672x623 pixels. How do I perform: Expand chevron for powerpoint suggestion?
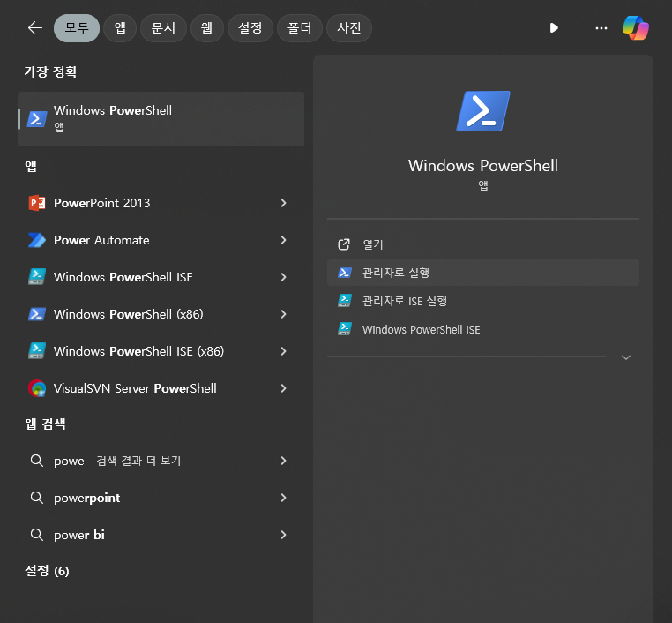[283, 498]
